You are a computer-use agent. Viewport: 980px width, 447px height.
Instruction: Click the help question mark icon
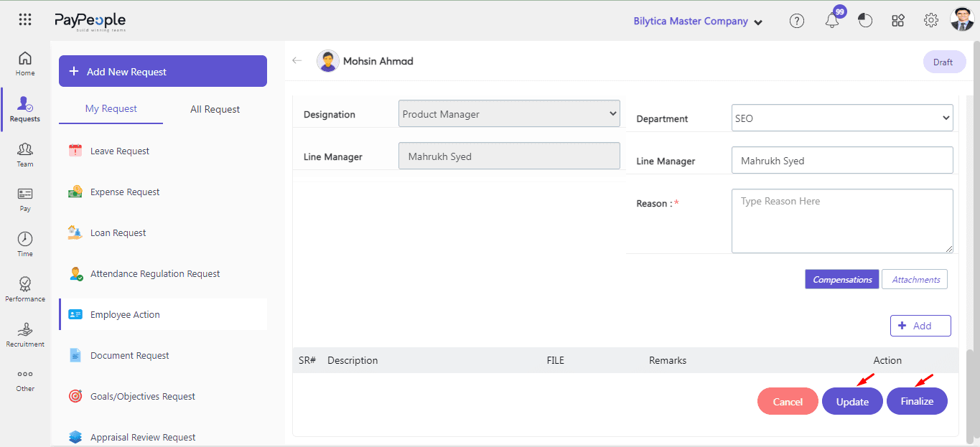click(x=796, y=21)
